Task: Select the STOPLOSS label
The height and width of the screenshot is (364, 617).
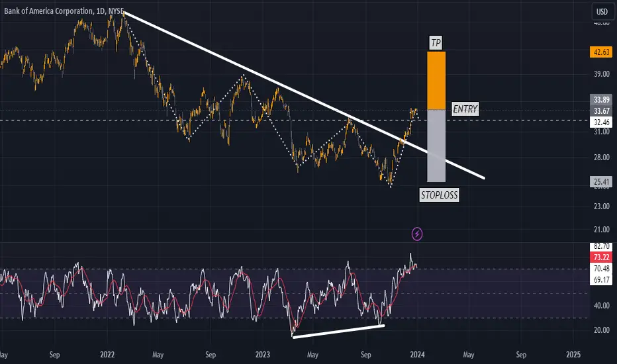Action: point(439,195)
